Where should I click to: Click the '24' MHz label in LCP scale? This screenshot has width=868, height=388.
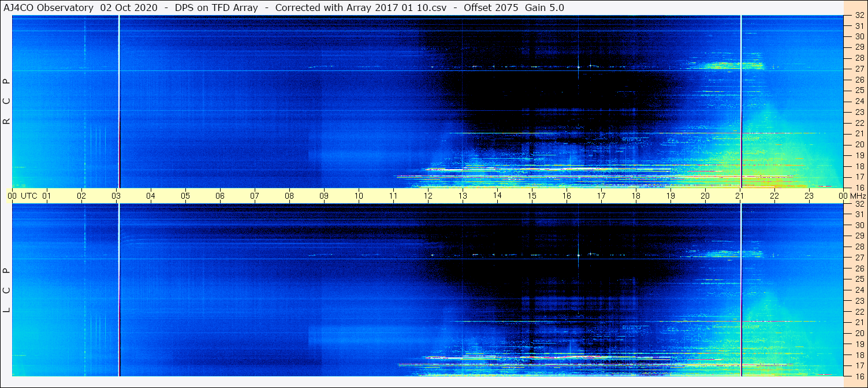coord(859,290)
